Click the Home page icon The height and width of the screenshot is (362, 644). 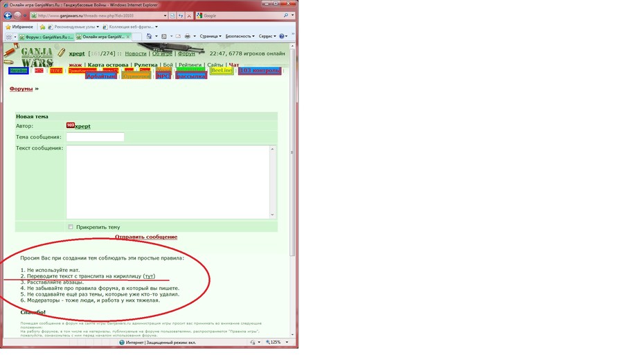pos(149,36)
